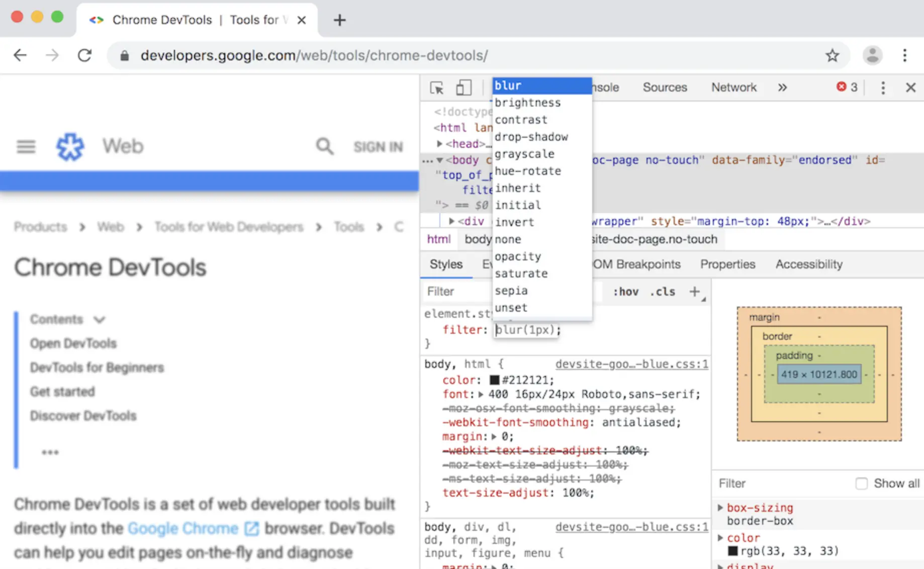Click the Web logo snowflake icon
The image size is (924, 569).
(x=70, y=147)
